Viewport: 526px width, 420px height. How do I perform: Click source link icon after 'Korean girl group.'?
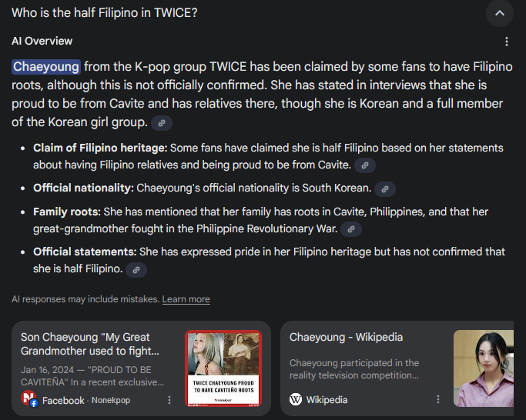162,123
